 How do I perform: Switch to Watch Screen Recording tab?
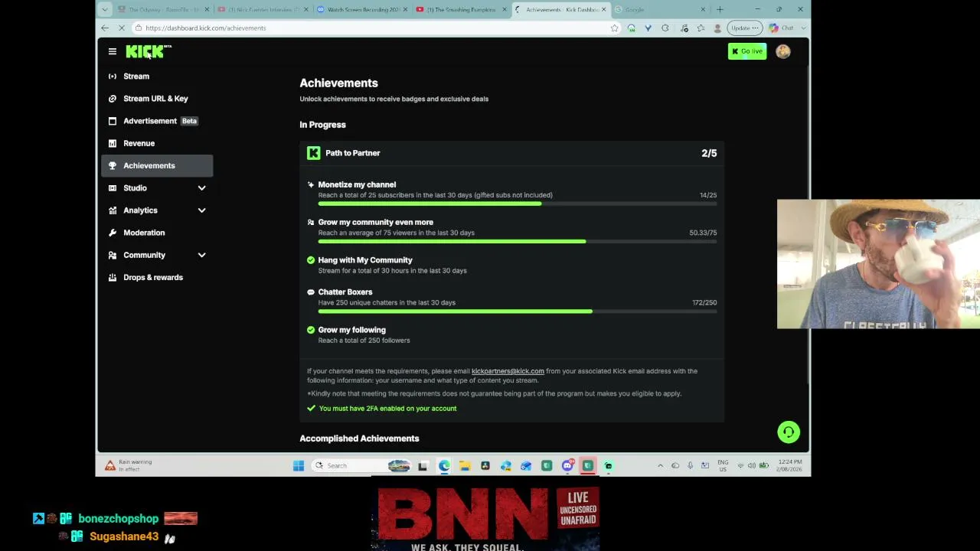pyautogui.click(x=362, y=9)
